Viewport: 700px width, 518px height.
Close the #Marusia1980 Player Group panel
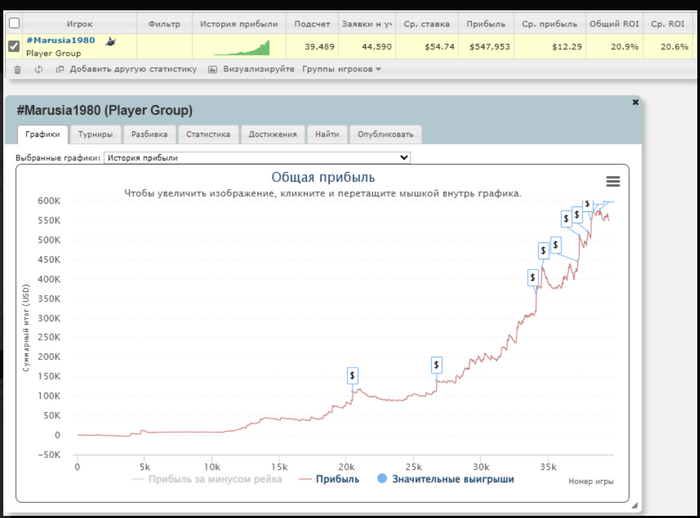[635, 102]
